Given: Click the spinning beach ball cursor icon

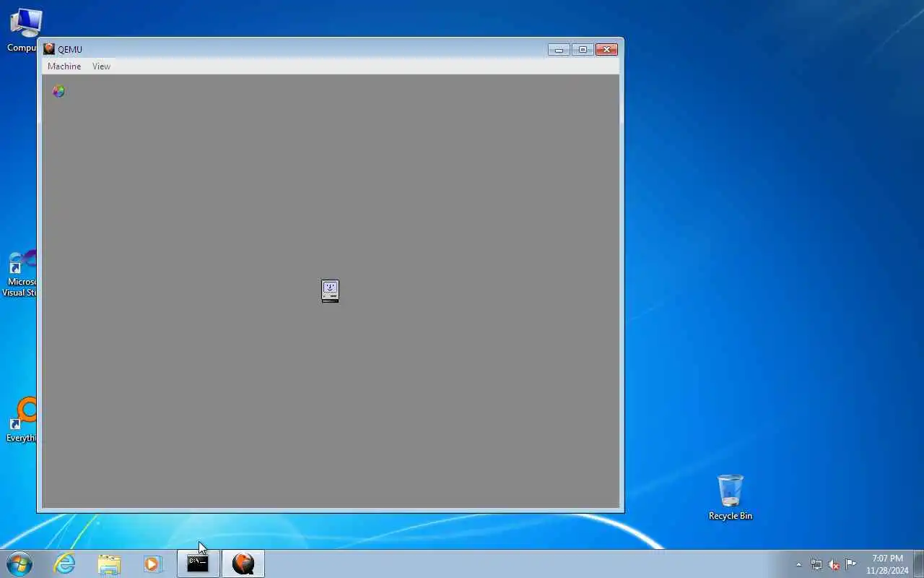Looking at the screenshot, I should [58, 91].
